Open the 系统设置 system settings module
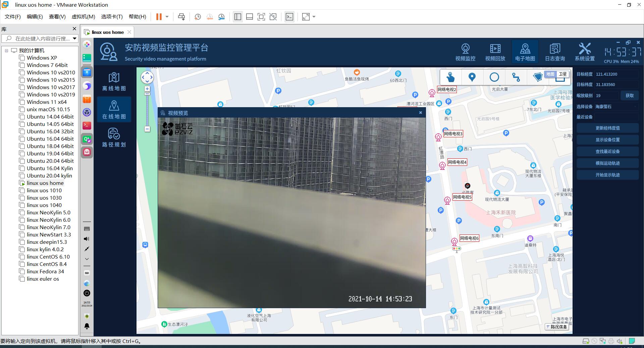 click(x=585, y=52)
